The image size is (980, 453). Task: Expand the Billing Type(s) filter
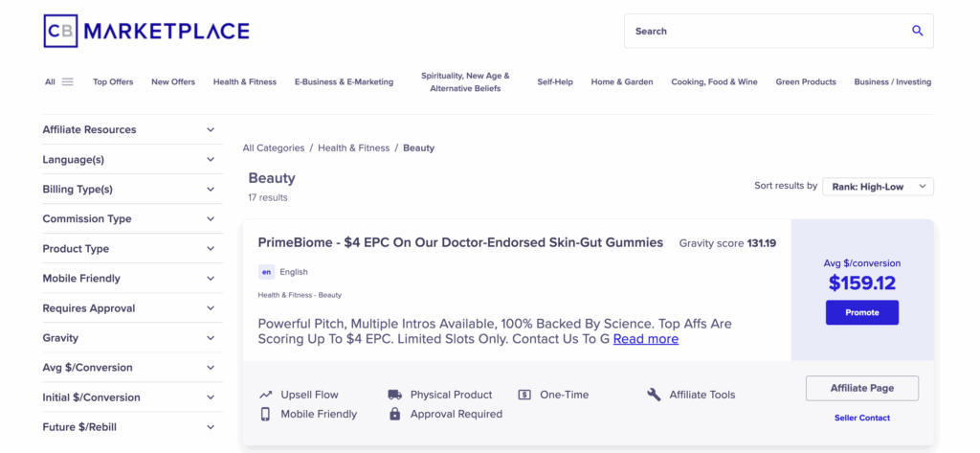129,189
